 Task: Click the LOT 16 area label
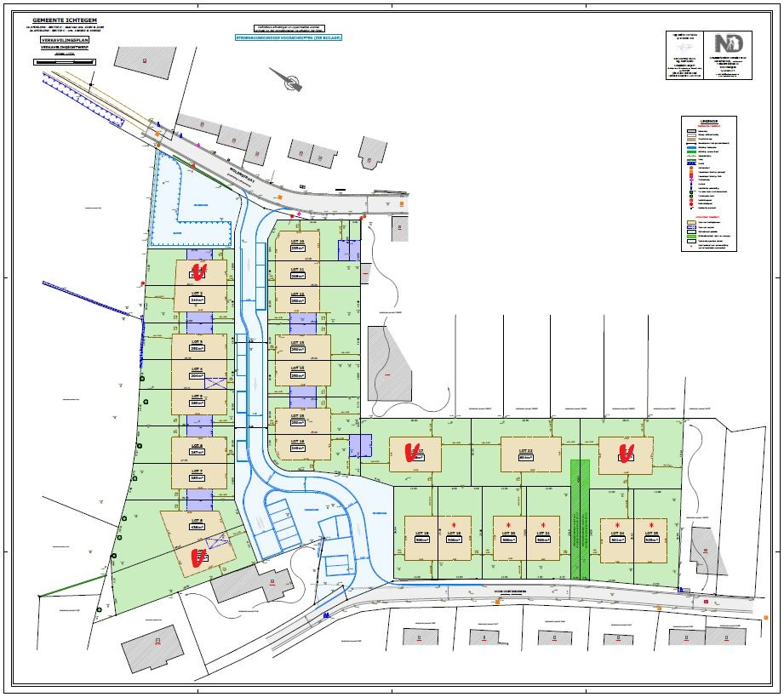pyautogui.click(x=298, y=448)
